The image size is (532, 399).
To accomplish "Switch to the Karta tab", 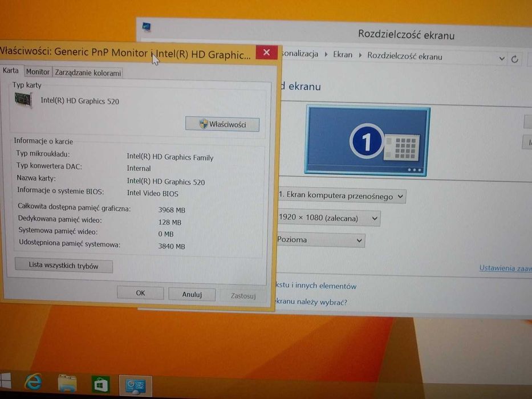I will [11, 71].
